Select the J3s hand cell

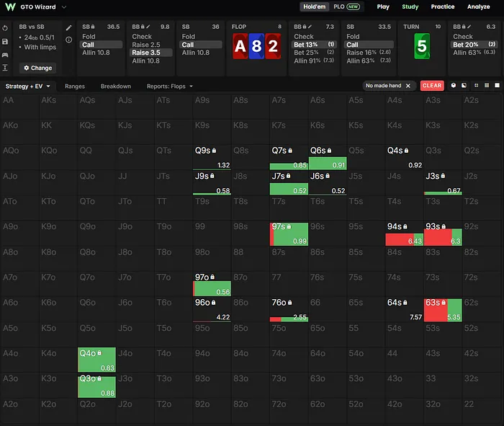443,183
